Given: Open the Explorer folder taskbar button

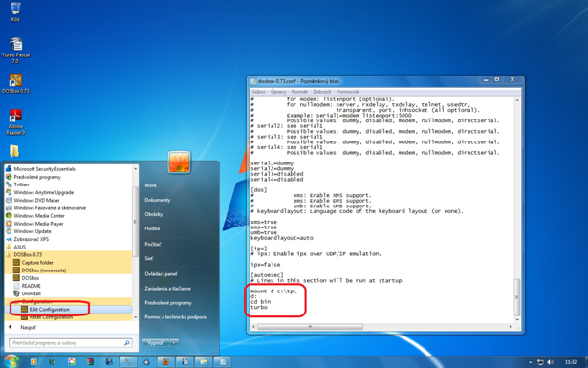Looking at the screenshot, I should 204,361.
